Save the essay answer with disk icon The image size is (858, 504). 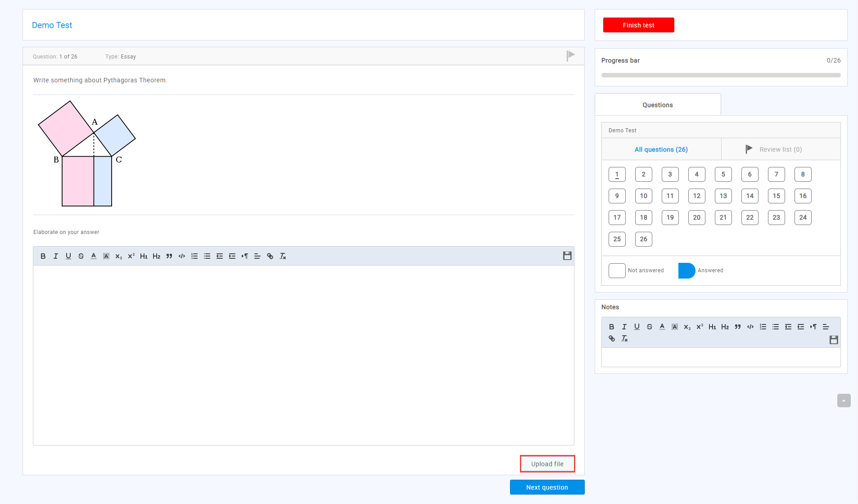(x=567, y=256)
